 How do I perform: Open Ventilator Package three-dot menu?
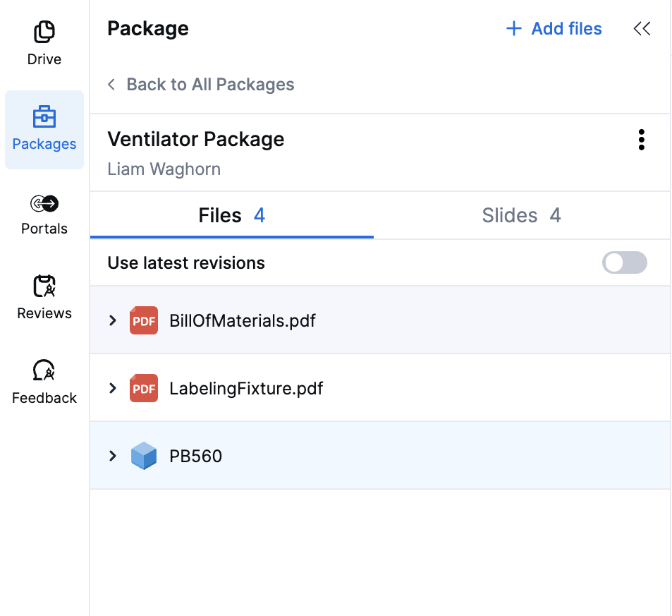click(x=641, y=140)
